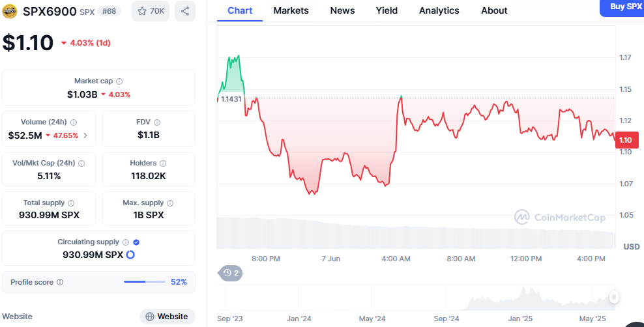Expand Volume (24h) details chevron
This screenshot has width=644, height=327.
coord(85,135)
